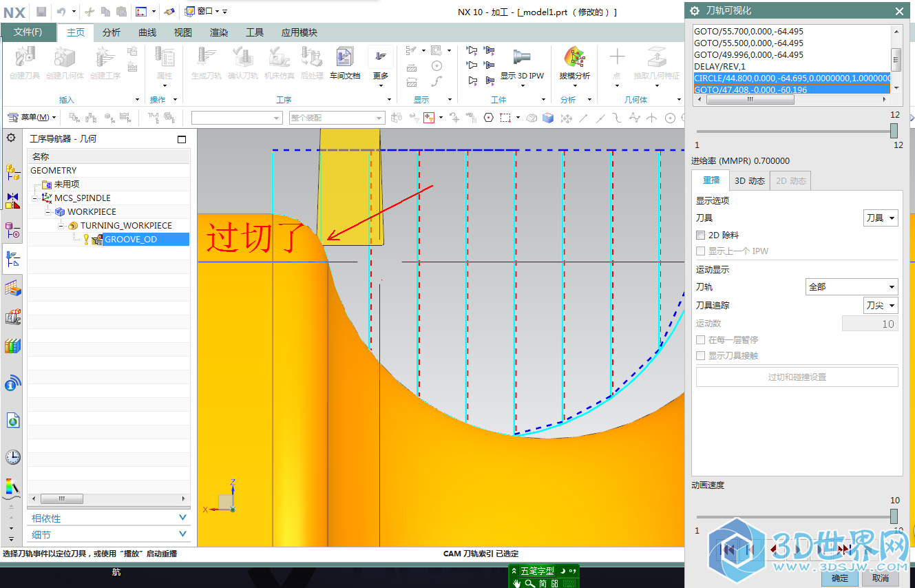
Task: Click Post Process (后处理) icon
Action: (x=312, y=63)
